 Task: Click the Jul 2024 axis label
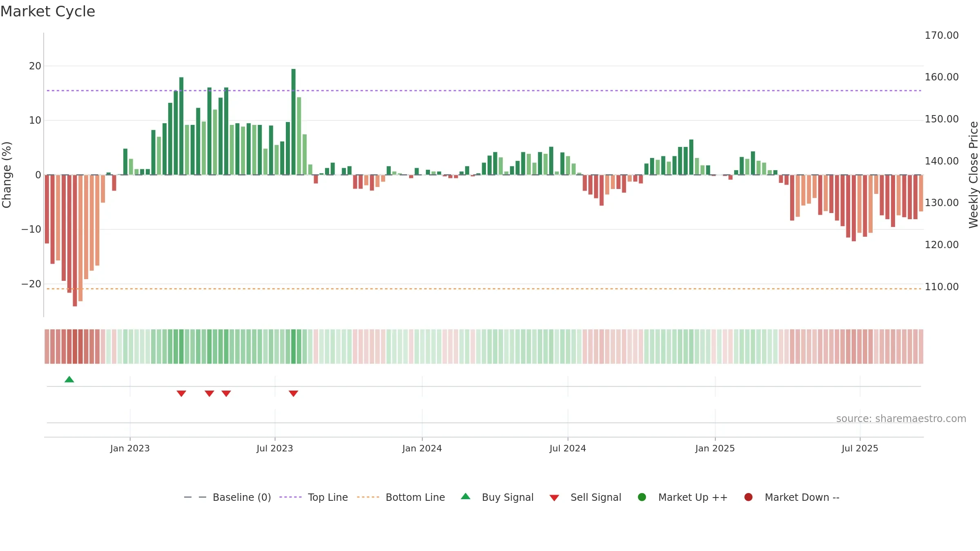pyautogui.click(x=568, y=449)
